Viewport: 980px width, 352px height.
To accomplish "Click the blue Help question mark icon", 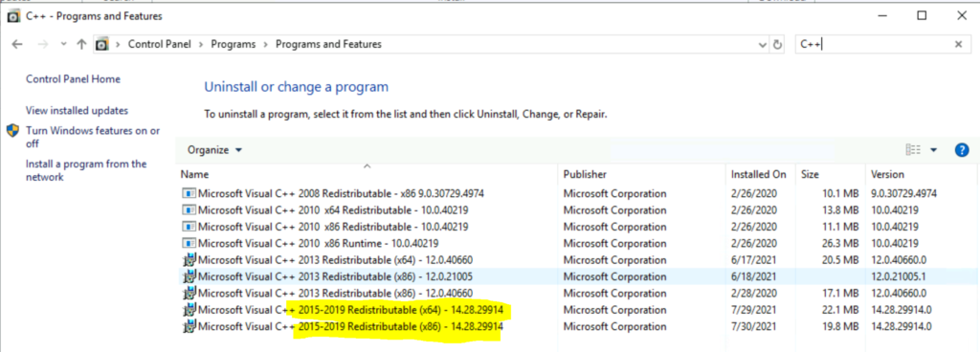I will pyautogui.click(x=962, y=150).
